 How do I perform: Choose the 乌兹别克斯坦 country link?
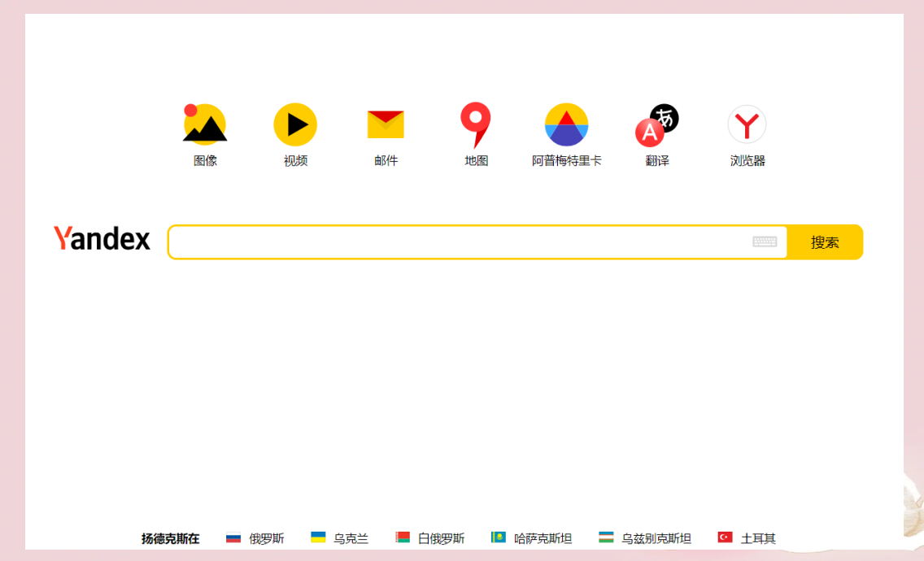(656, 538)
